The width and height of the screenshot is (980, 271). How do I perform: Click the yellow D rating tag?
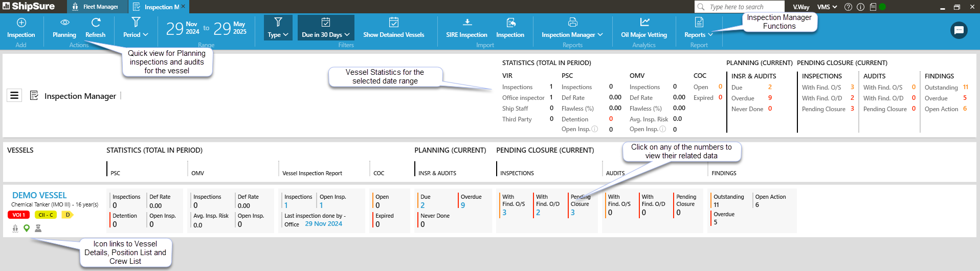[68, 215]
